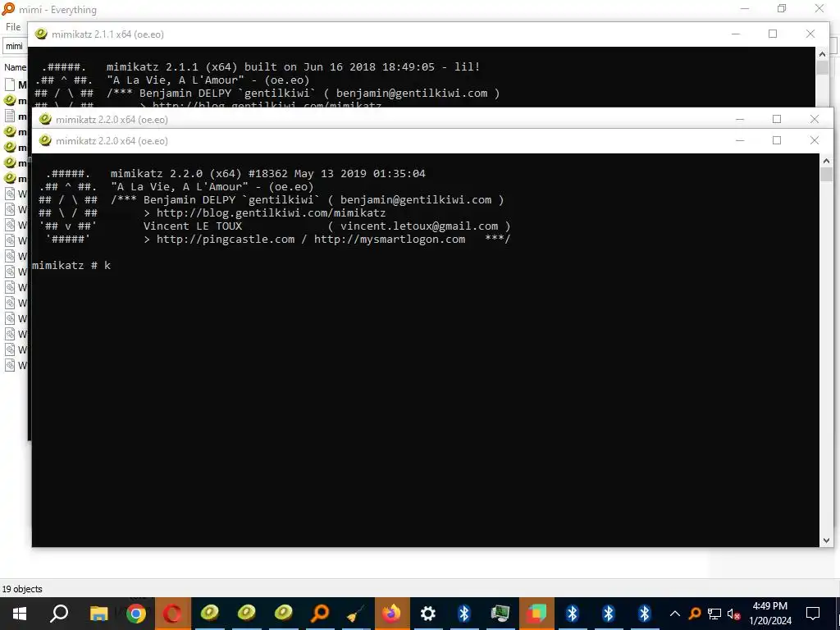Click the Everything magnifier icon in title bar
Viewport: 840px width, 630px height.
(x=8, y=9)
